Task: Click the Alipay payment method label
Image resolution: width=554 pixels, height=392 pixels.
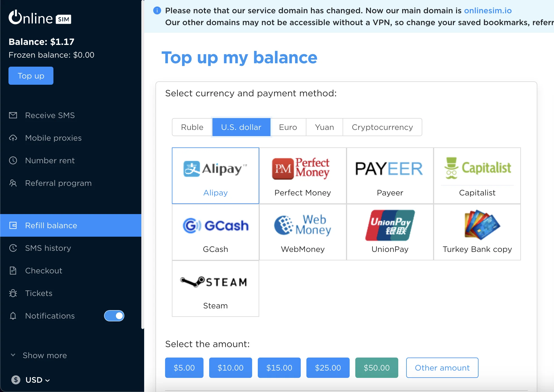Action: tap(215, 193)
